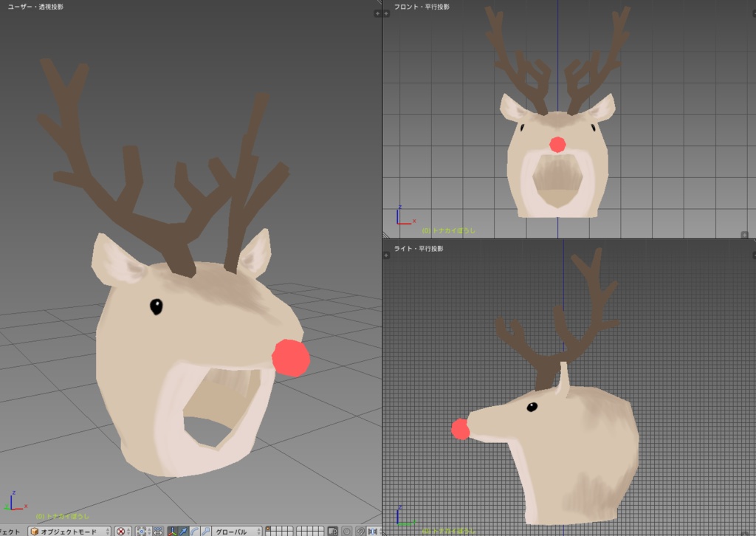The height and width of the screenshot is (536, 756).
Task: Click the 'フロント・平行投影' viewport label
Action: pos(422,7)
